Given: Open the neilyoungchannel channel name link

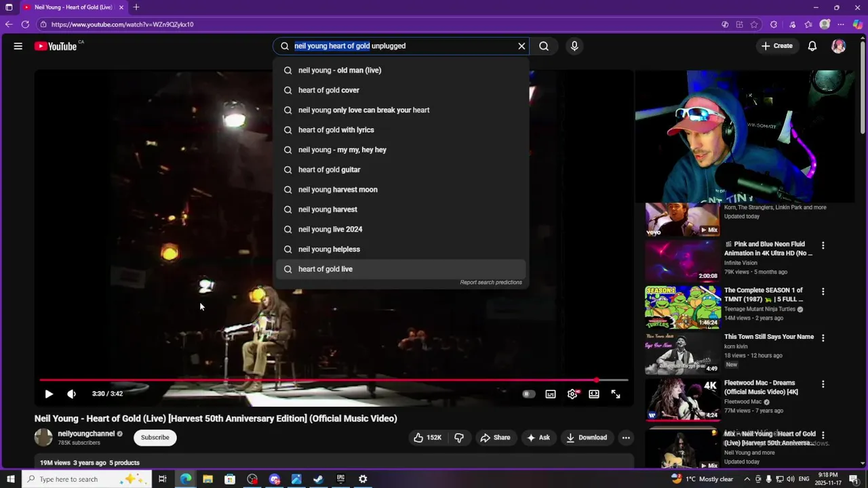Looking at the screenshot, I should click(86, 434).
